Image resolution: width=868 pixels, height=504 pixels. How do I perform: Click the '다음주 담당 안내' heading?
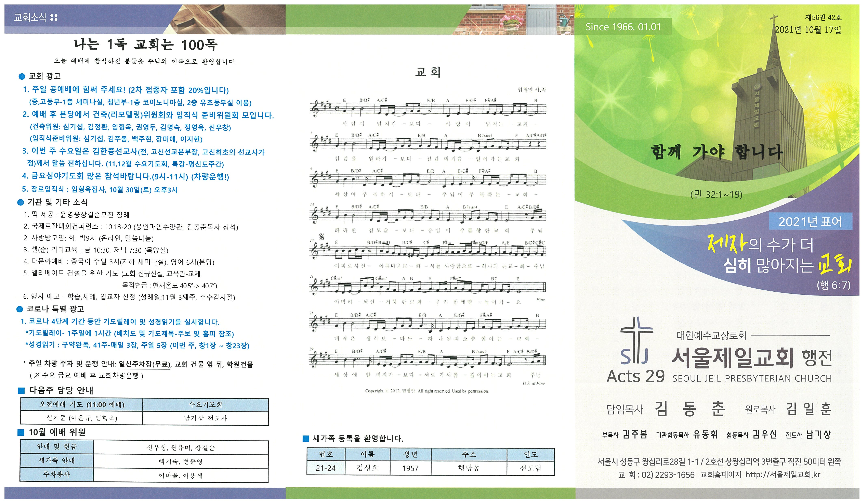coord(61,391)
